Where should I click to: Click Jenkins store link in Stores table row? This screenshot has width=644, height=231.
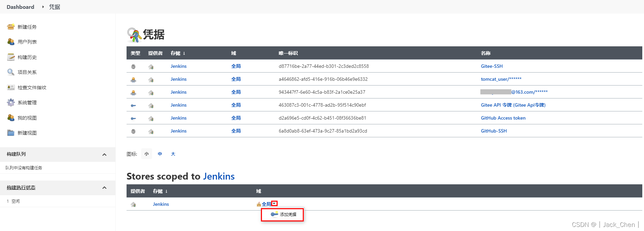(161, 204)
